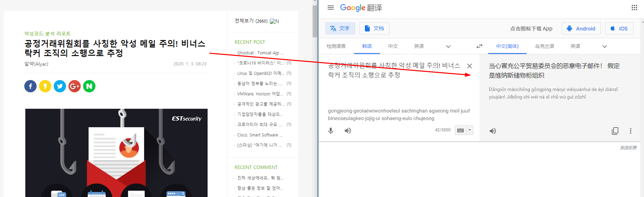The width and height of the screenshot is (644, 197).
Task: Click the 알약(Alyac) author name
Action: click(36, 64)
